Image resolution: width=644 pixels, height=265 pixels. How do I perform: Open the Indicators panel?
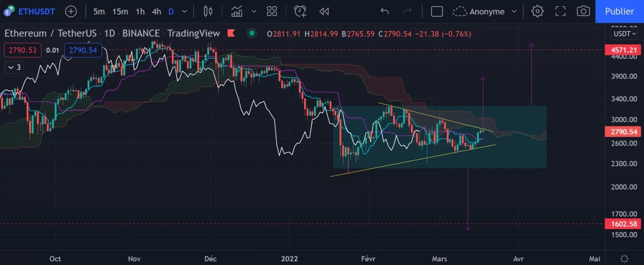coord(237,11)
